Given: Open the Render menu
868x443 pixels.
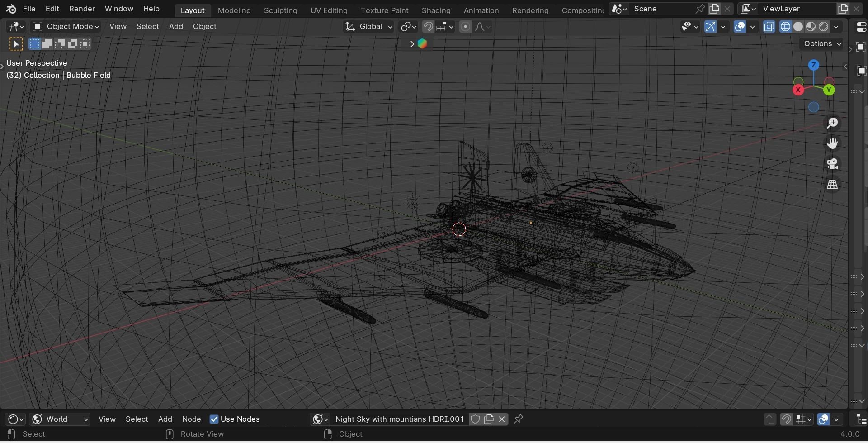Looking at the screenshot, I should 82,9.
